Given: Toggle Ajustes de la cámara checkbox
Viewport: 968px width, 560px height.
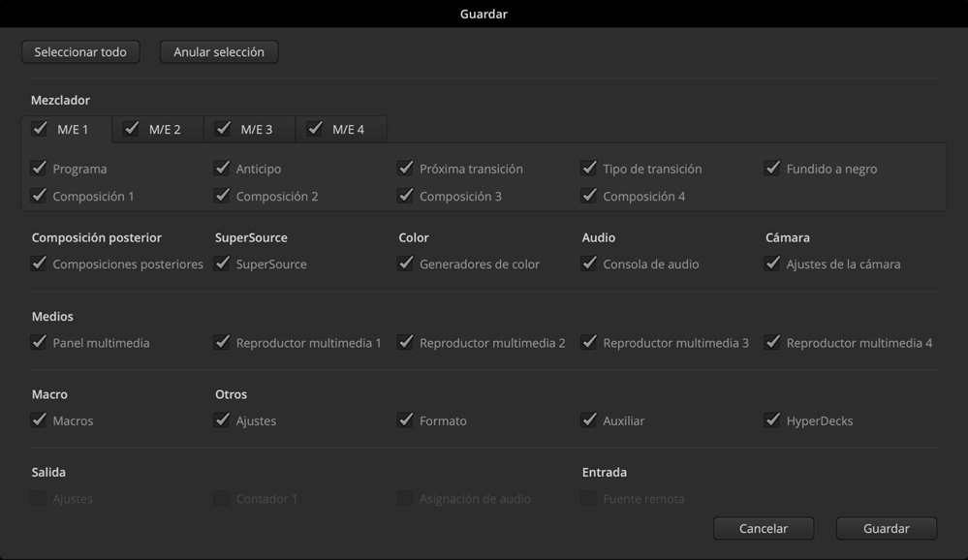Looking at the screenshot, I should (x=772, y=264).
